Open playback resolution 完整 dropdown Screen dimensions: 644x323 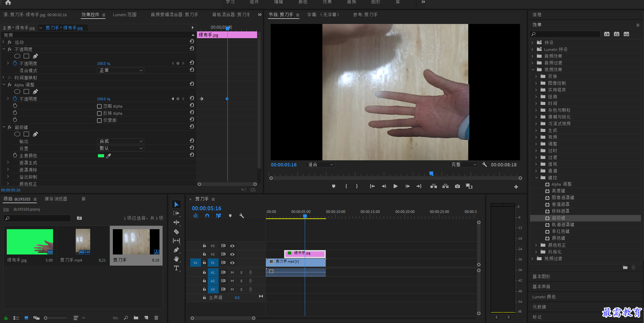coord(464,164)
